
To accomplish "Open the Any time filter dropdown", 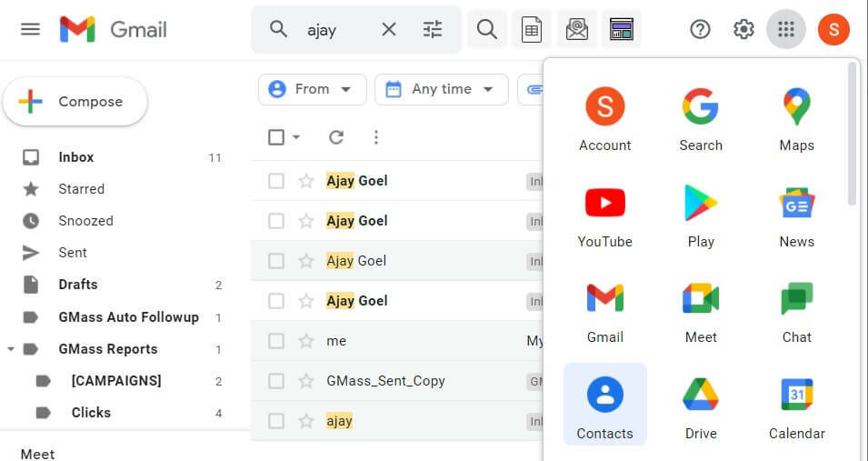I will (441, 89).
